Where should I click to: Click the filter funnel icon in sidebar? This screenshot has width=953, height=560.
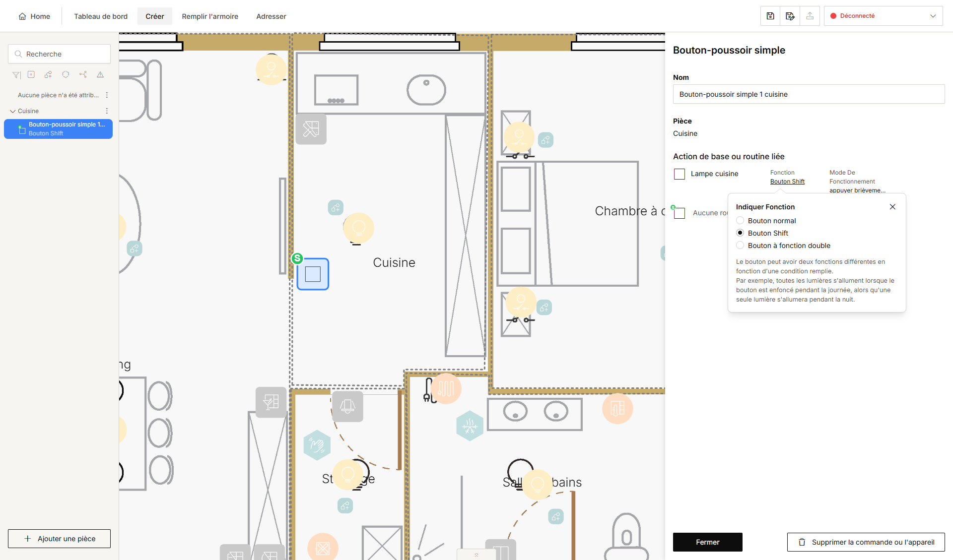[16, 75]
